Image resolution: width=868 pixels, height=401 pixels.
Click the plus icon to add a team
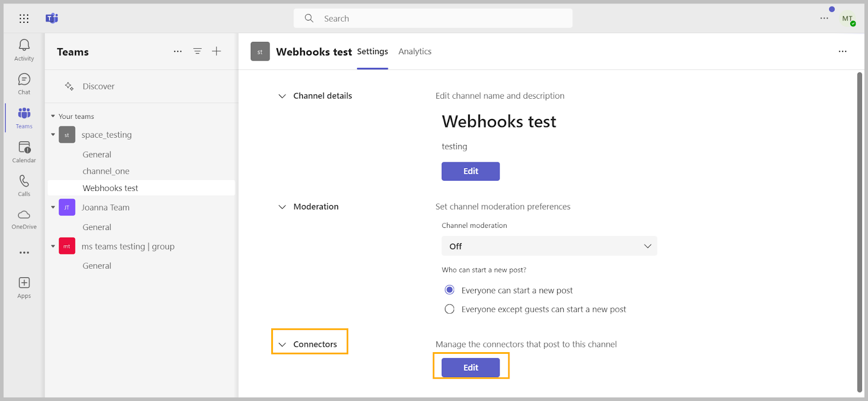(x=216, y=51)
